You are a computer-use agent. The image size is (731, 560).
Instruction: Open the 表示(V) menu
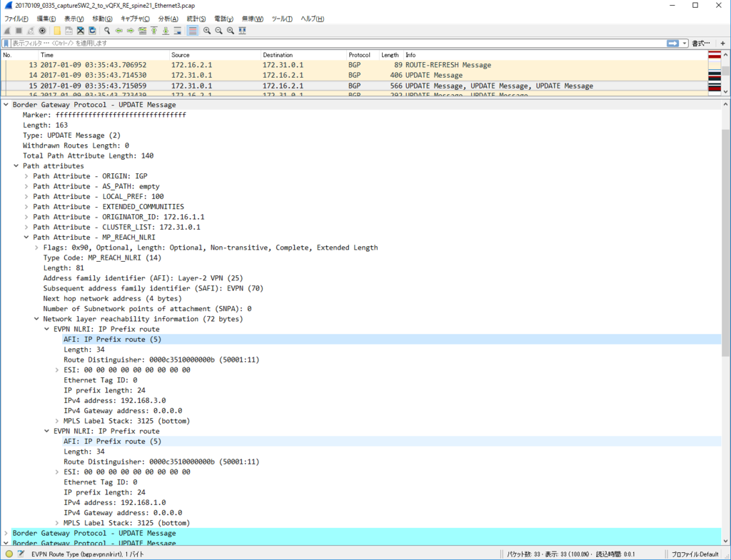point(74,19)
